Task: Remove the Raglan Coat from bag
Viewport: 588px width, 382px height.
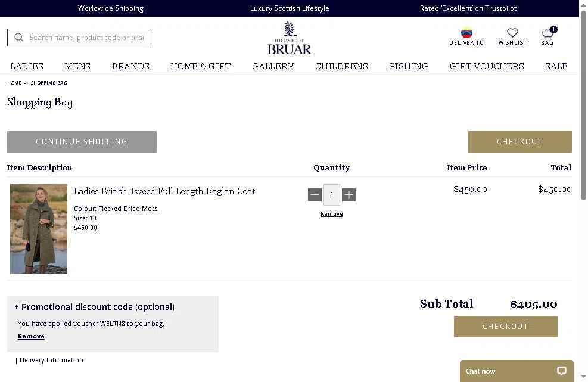Action: tap(331, 214)
